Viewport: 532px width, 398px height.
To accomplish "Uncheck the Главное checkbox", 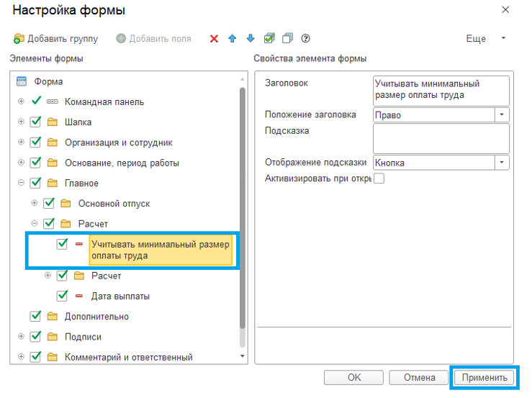I will click(x=35, y=183).
